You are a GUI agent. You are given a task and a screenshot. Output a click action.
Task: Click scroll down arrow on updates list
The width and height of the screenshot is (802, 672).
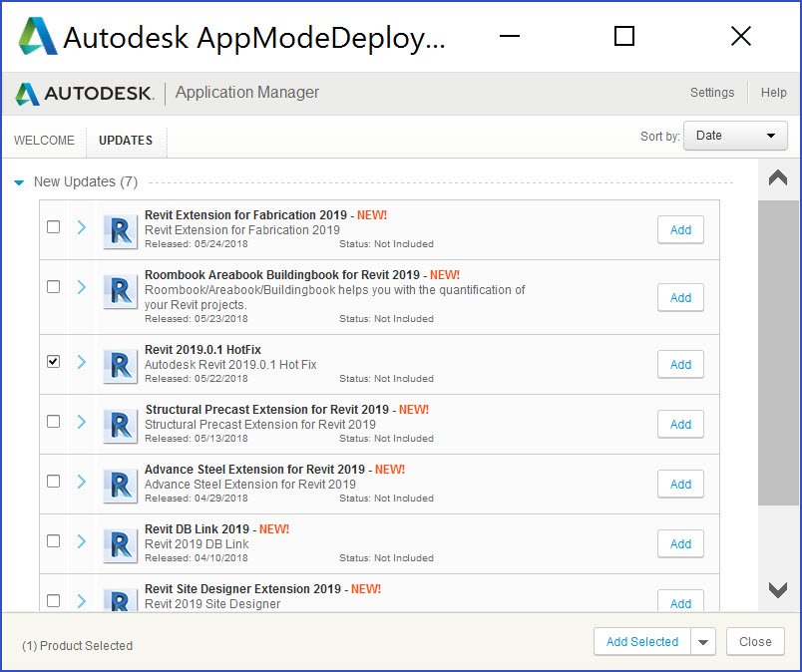[x=778, y=589]
